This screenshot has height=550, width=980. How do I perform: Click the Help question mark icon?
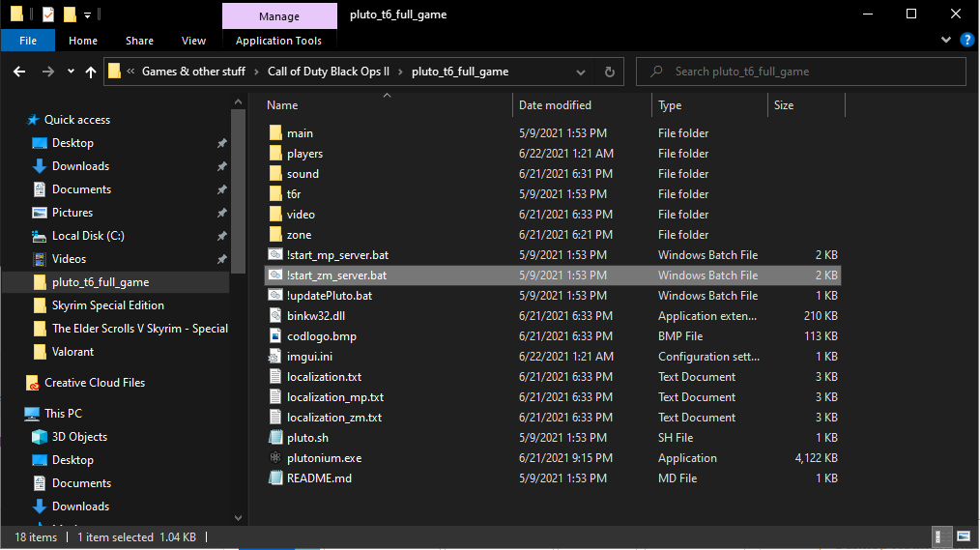[966, 40]
